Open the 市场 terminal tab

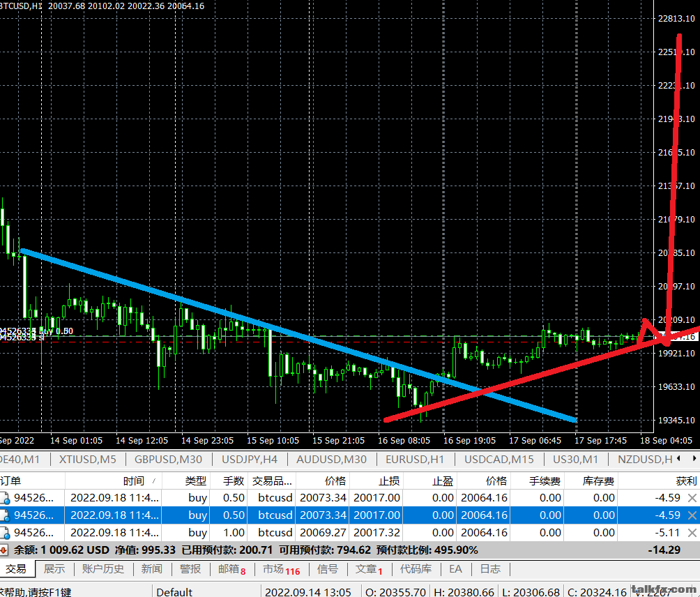[281, 569]
